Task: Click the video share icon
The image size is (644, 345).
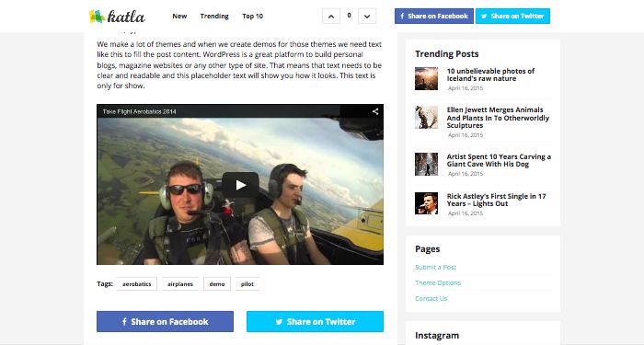Action: (375, 111)
